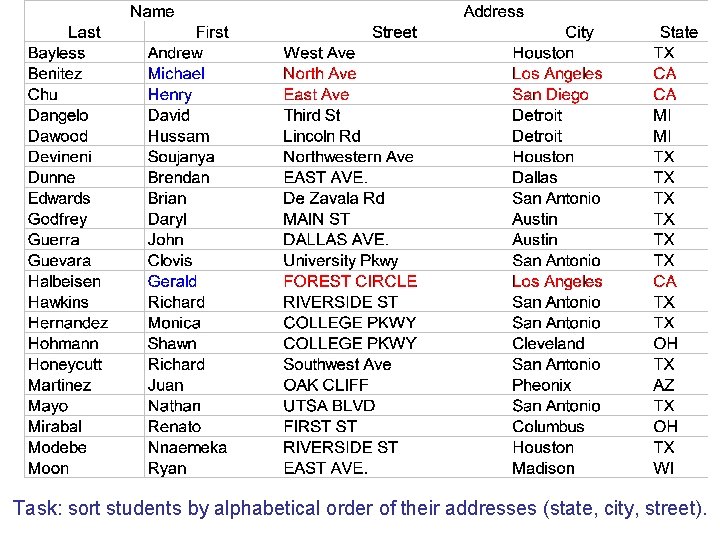Select the Street column header
Image resolution: width=720 pixels, height=540 pixels.
pos(394,32)
